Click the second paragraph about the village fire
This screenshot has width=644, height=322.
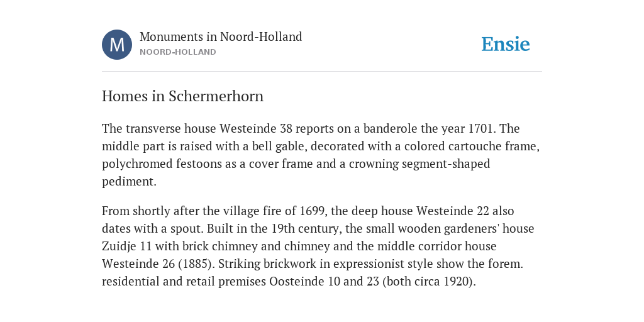click(318, 246)
